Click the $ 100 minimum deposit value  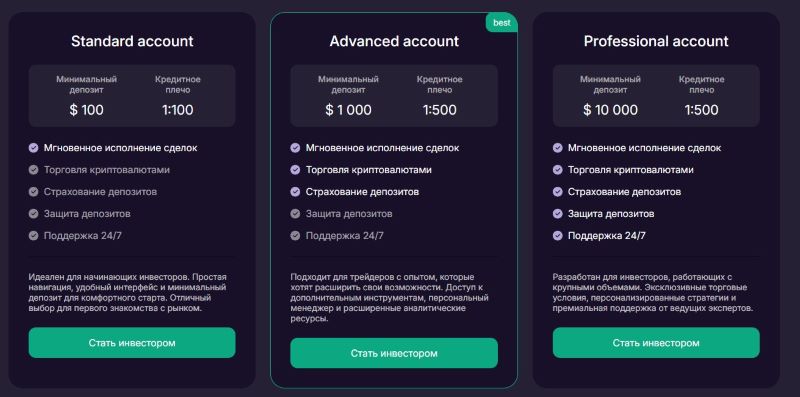pyautogui.click(x=87, y=110)
